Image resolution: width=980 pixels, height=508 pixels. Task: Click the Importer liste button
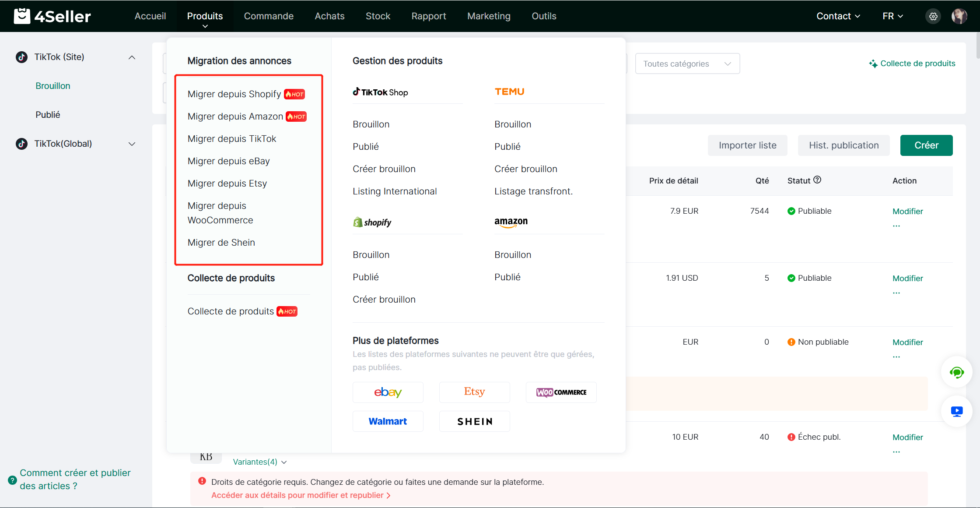747,145
